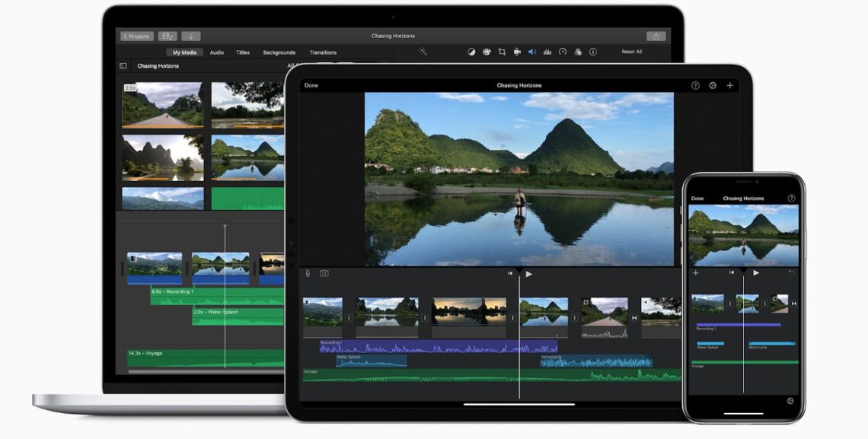
Task: Open the Transitions tab
Action: [323, 52]
